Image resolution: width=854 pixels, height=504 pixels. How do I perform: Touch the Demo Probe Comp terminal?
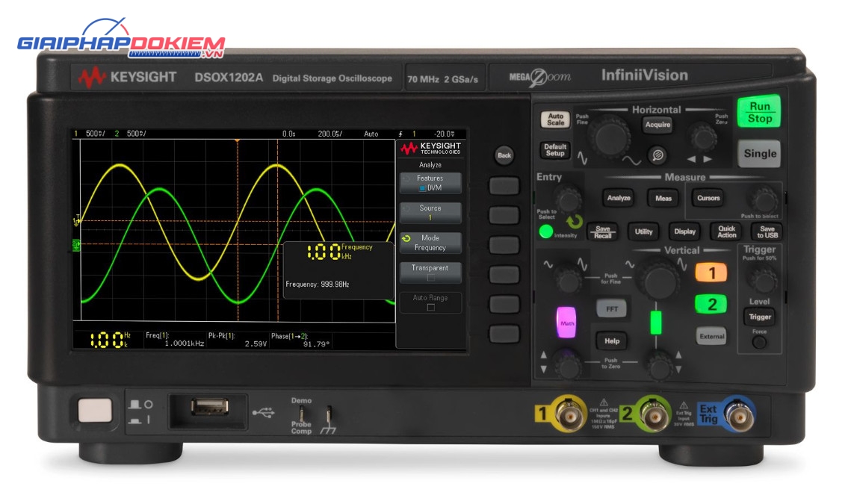click(x=301, y=414)
